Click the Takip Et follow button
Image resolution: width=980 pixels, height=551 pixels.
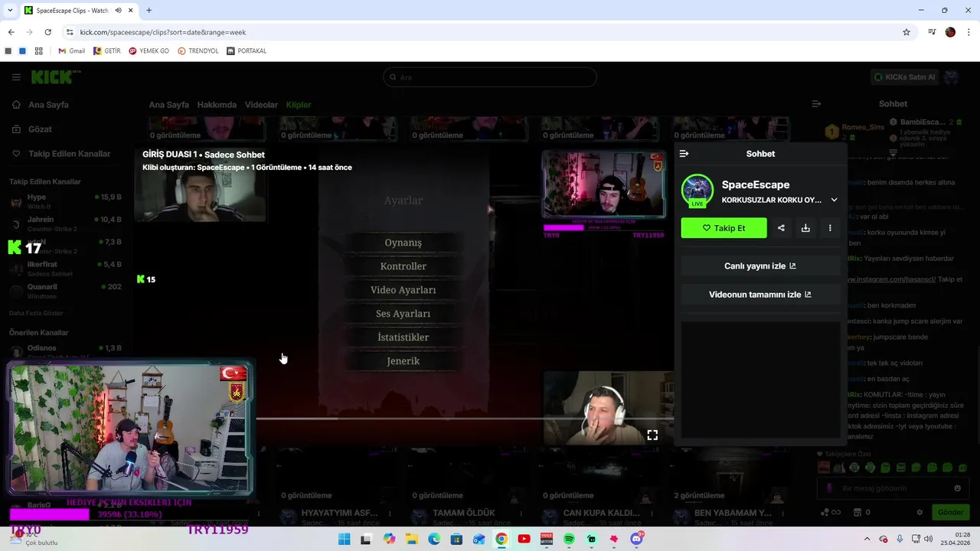[x=724, y=228]
